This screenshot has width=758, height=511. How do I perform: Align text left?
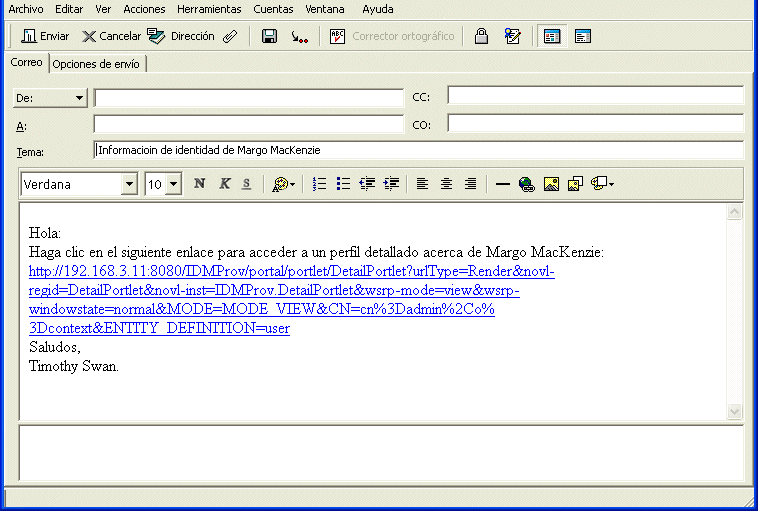click(x=422, y=184)
